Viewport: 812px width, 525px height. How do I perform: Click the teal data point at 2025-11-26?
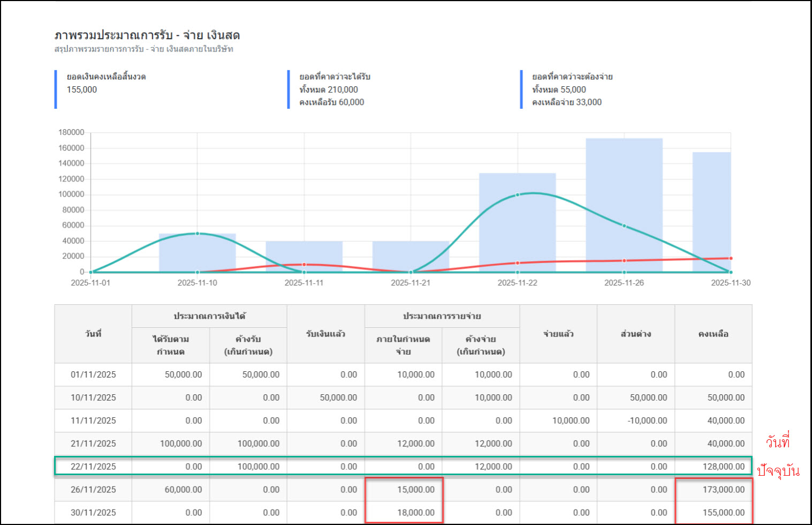[624, 226]
